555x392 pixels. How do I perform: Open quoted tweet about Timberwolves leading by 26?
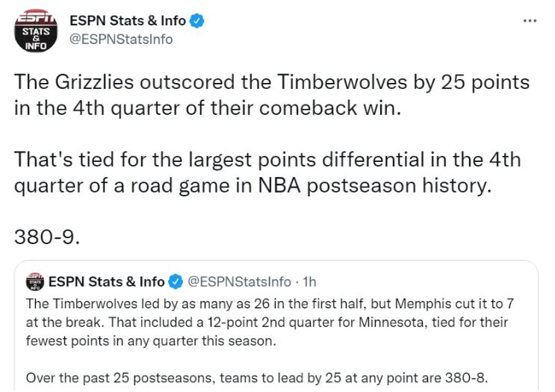coord(276,326)
